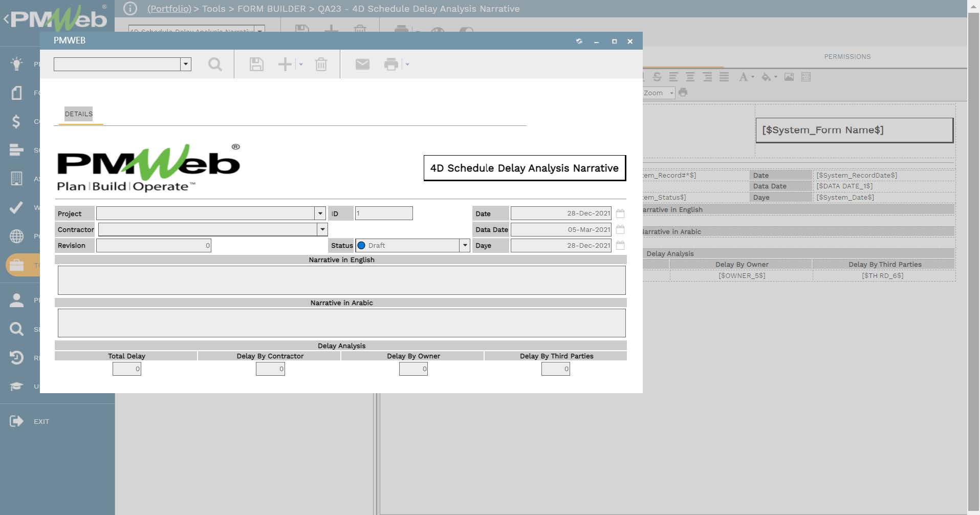The width and height of the screenshot is (980, 515).
Task: Print the form from the dialog toolbar
Action: 391,65
